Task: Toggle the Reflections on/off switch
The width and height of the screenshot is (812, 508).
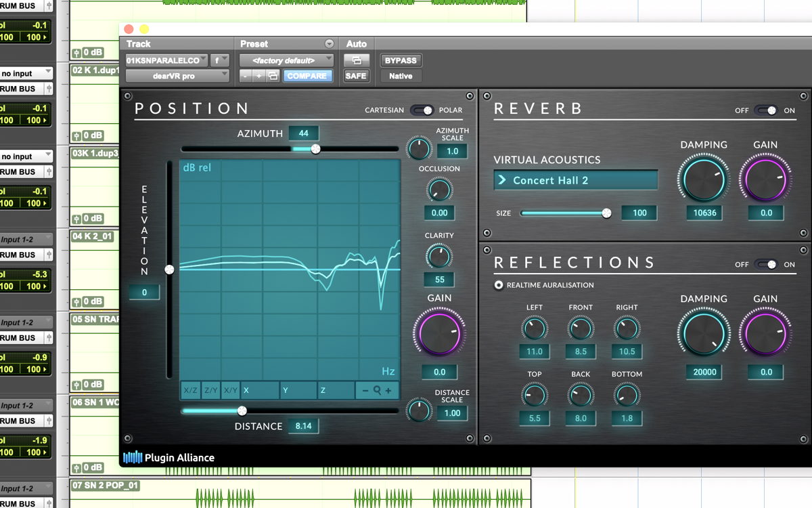Action: pyautogui.click(x=766, y=264)
